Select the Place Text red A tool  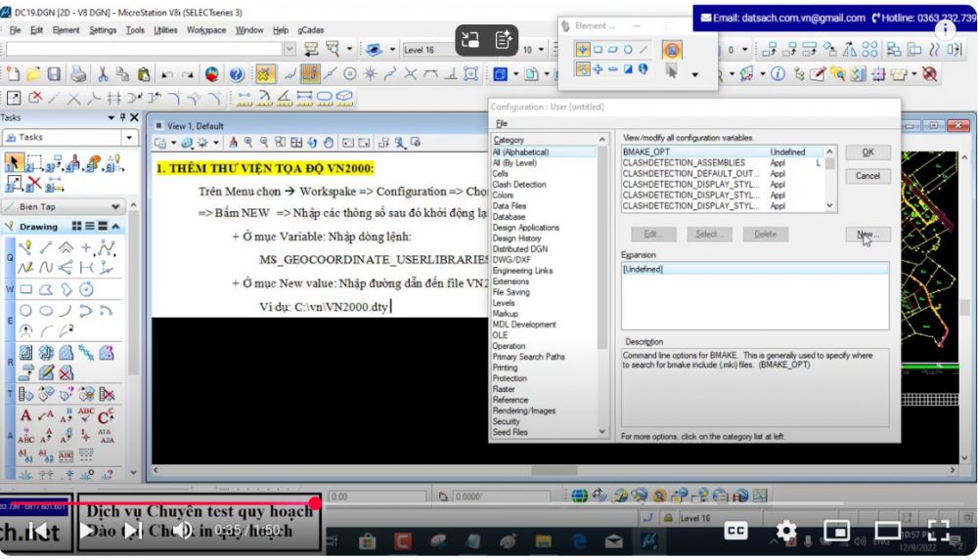pos(25,415)
